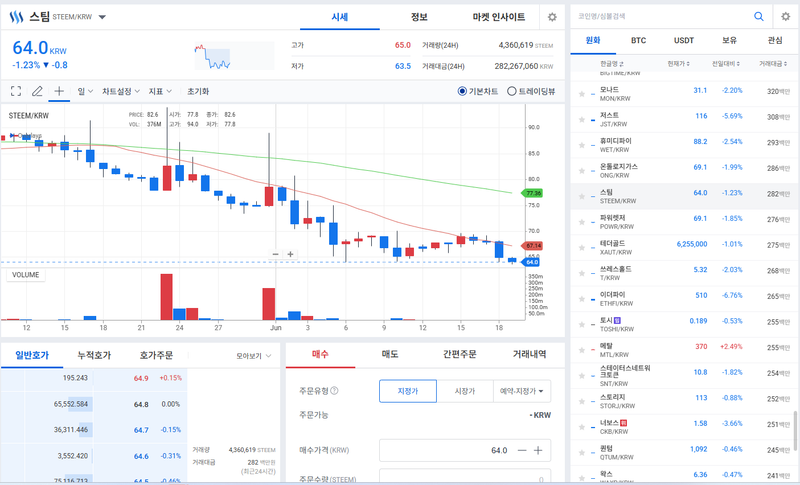Choose 시장가 order type
This screenshot has height=485, width=800.
click(x=465, y=391)
